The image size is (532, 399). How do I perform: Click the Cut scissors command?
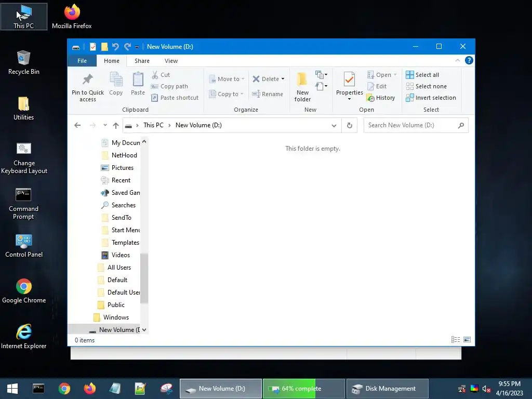point(161,75)
